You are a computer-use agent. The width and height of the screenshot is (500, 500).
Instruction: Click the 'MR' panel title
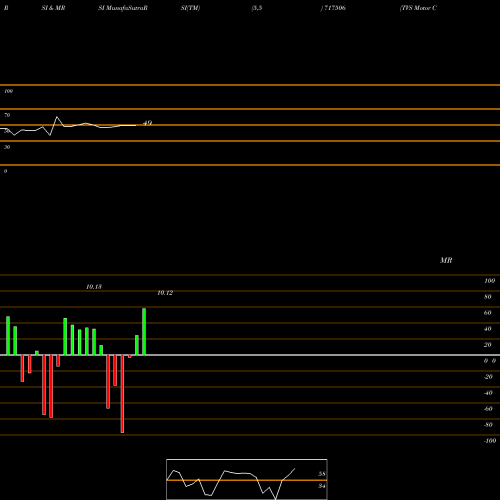446,260
